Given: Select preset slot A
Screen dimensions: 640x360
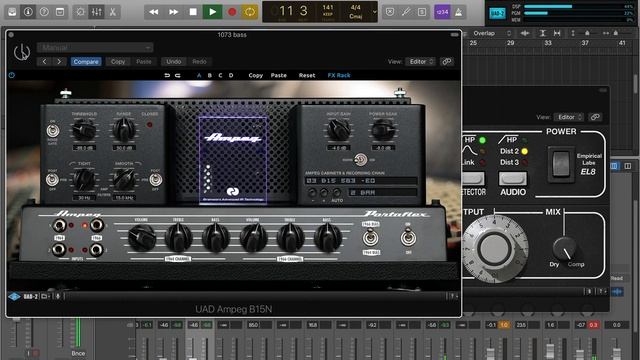Looking at the screenshot, I should tap(199, 75).
